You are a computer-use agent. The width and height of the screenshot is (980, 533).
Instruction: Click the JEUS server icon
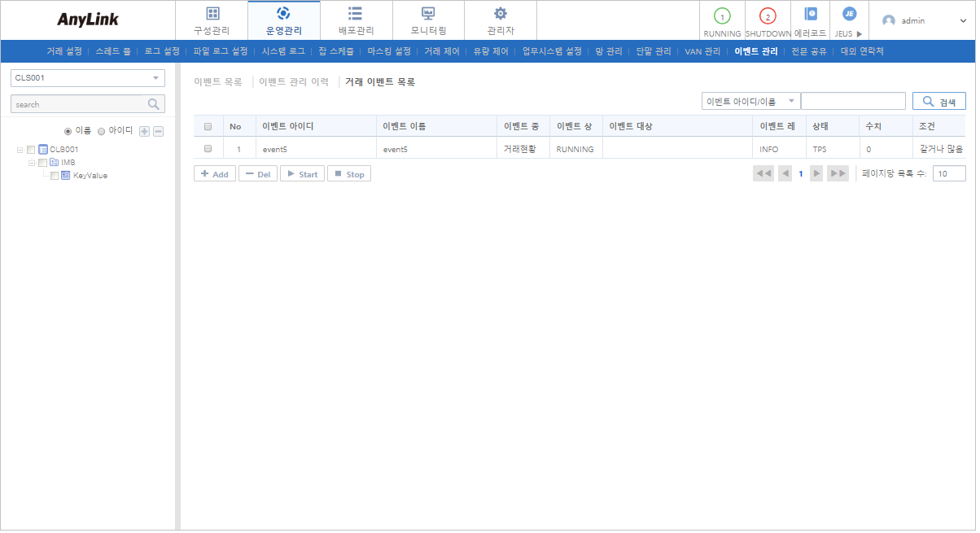pos(849,14)
